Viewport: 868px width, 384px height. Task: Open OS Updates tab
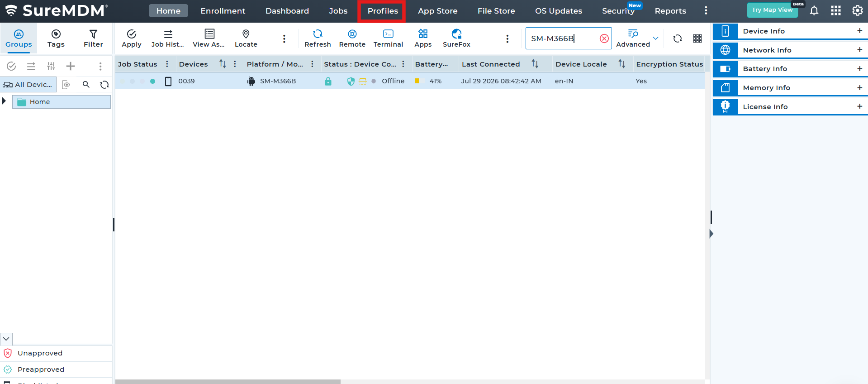coord(558,11)
